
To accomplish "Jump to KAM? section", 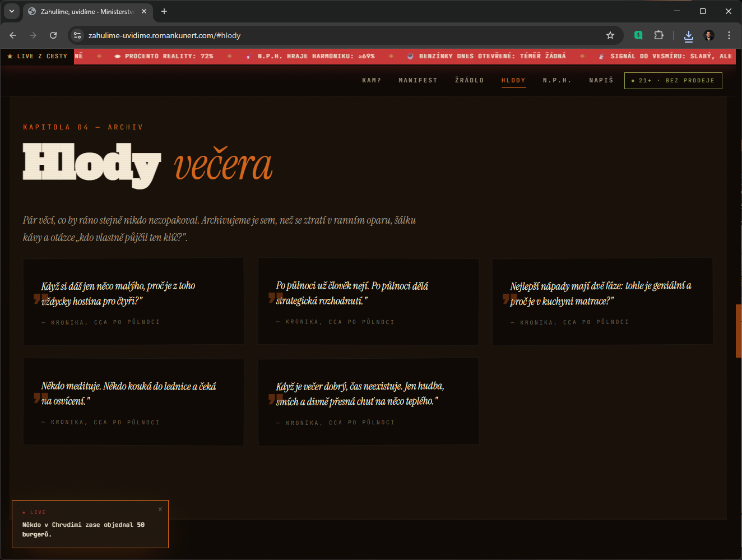I will point(372,81).
